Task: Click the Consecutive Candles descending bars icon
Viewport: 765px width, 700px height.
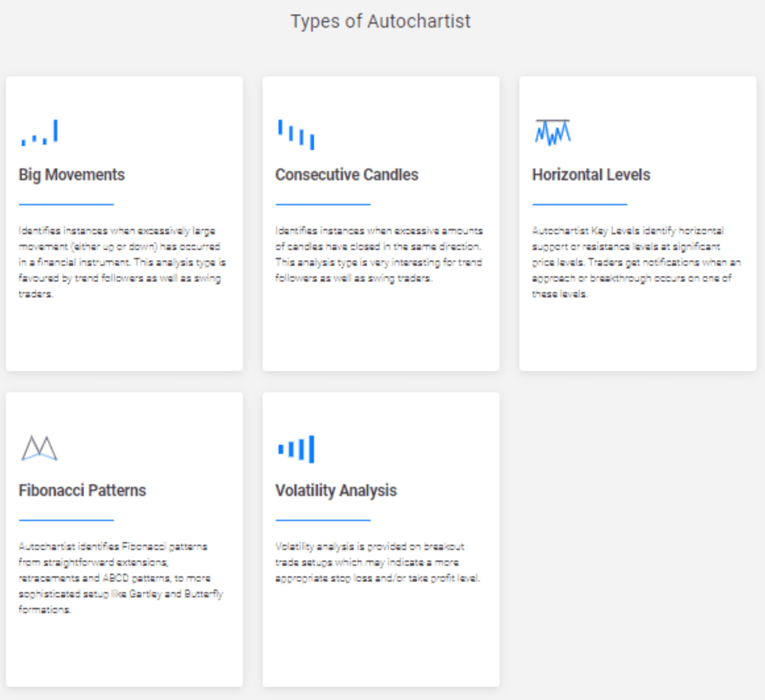Action: point(296,134)
